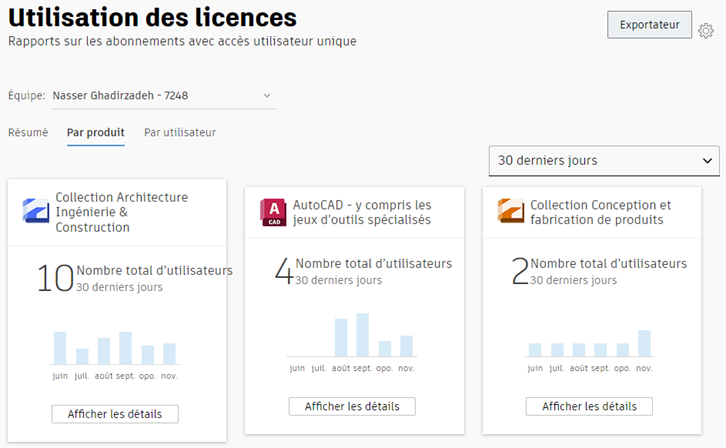The width and height of the screenshot is (726, 448).
Task: Click the user count 4 on the AutoCAD card
Action: pos(284,270)
